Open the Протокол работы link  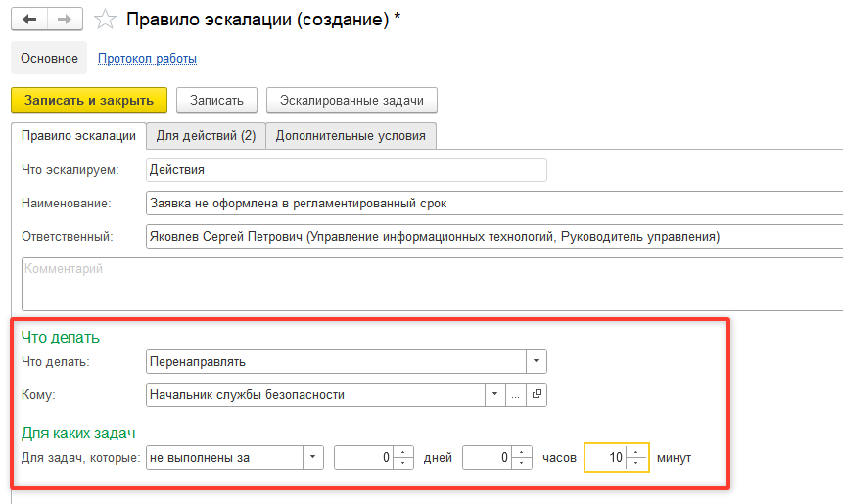pos(147,58)
